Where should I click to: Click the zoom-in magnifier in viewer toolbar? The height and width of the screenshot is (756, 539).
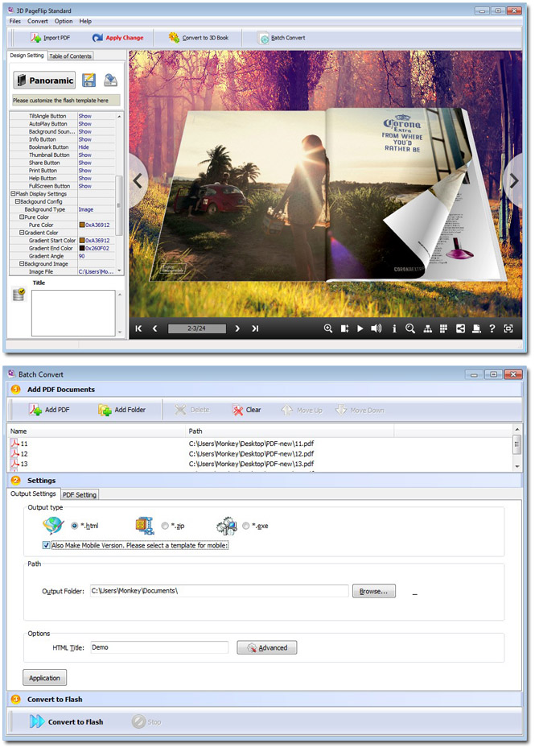point(328,328)
